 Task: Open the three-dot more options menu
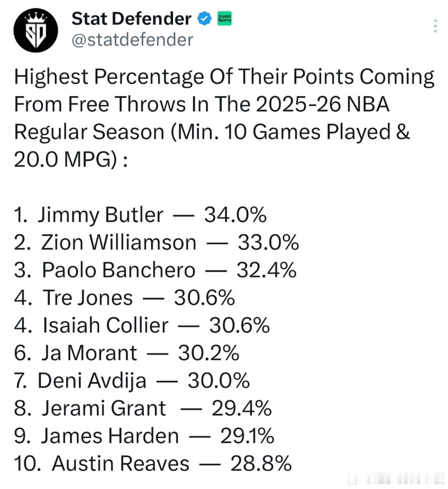point(436,26)
